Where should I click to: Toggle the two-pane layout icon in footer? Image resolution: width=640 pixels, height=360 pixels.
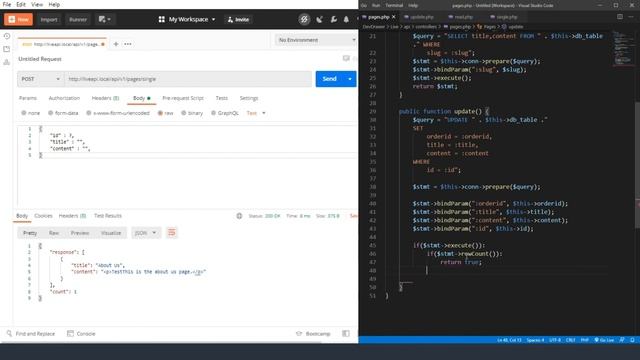tap(346, 334)
